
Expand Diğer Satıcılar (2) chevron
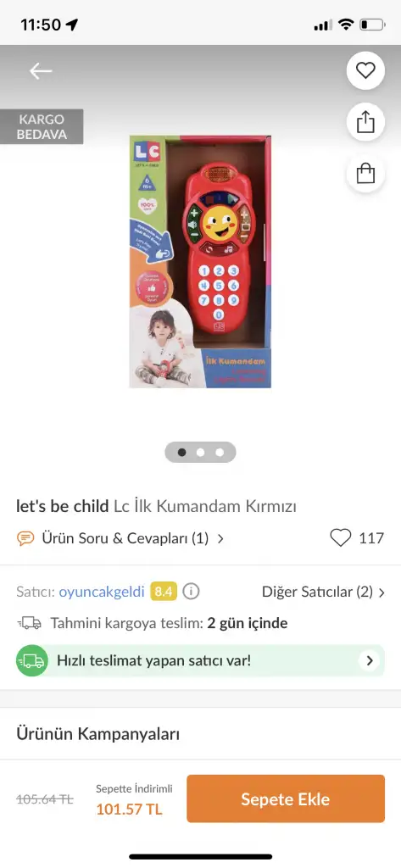tap(382, 593)
